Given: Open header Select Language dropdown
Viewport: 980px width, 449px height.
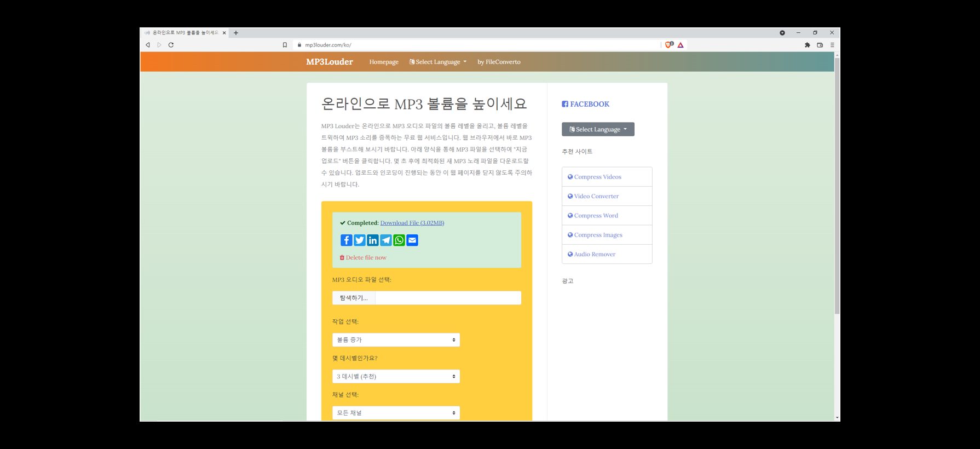Looking at the screenshot, I should [438, 62].
